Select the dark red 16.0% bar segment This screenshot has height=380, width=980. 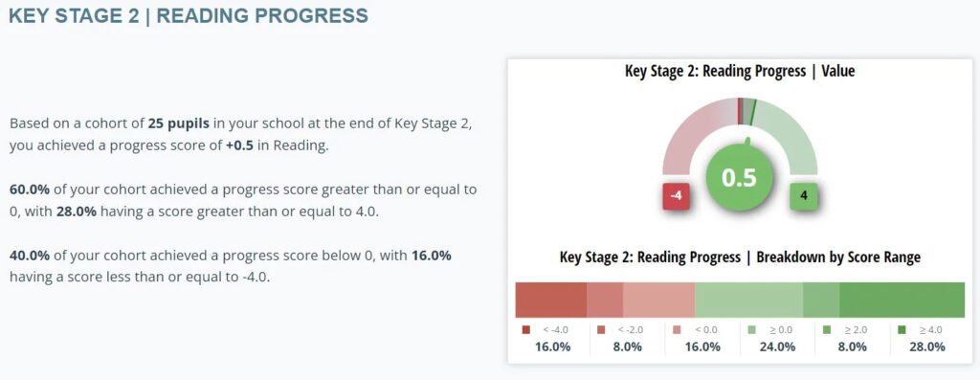click(x=550, y=300)
